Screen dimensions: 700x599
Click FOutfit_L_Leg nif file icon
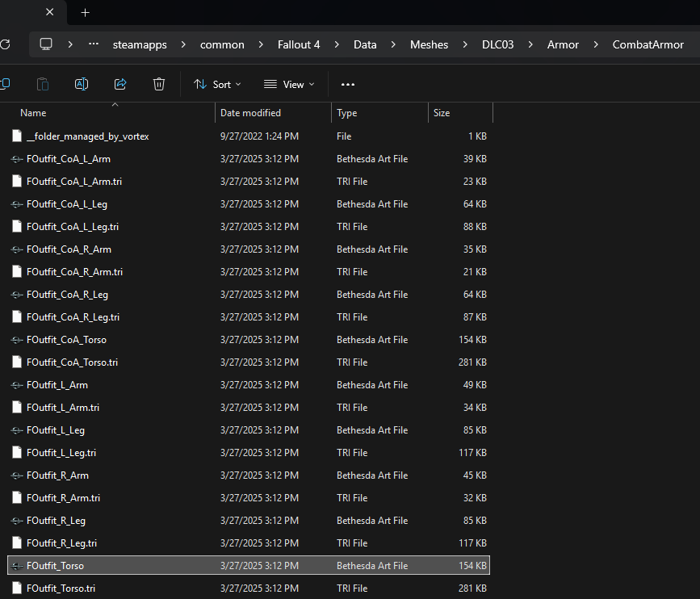coord(17,429)
